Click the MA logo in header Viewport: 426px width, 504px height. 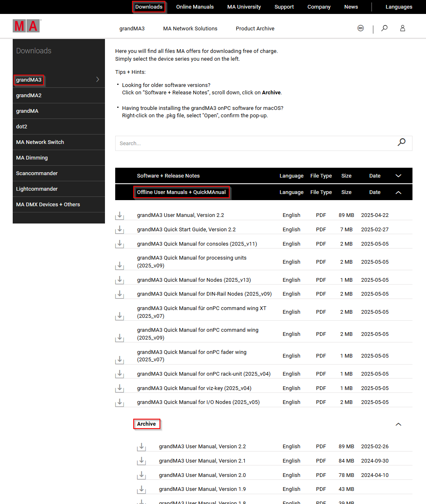point(27,26)
